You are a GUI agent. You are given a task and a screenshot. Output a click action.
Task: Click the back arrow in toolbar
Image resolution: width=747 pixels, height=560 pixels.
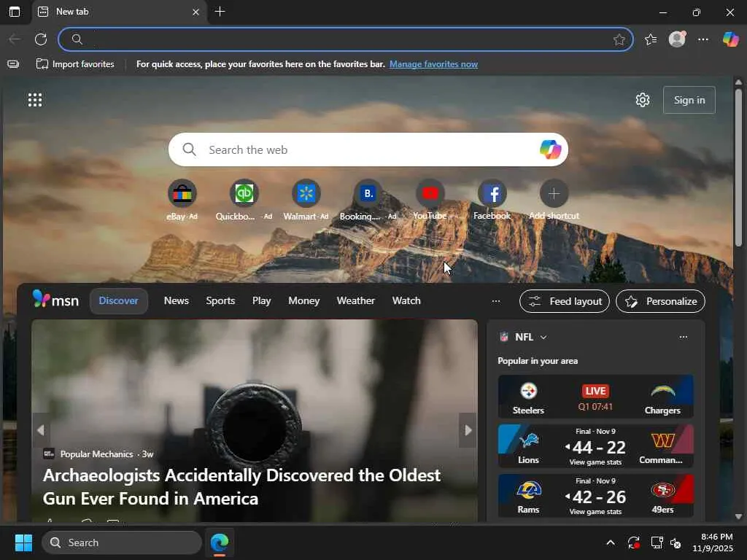(15, 39)
